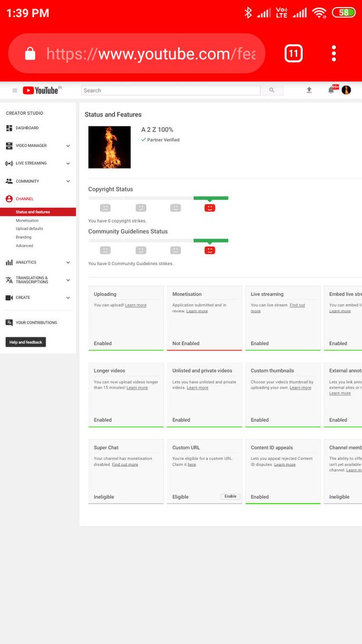Viewport: 362px width, 644px height.
Task: Click the channel fire thumbnail image
Action: click(109, 147)
